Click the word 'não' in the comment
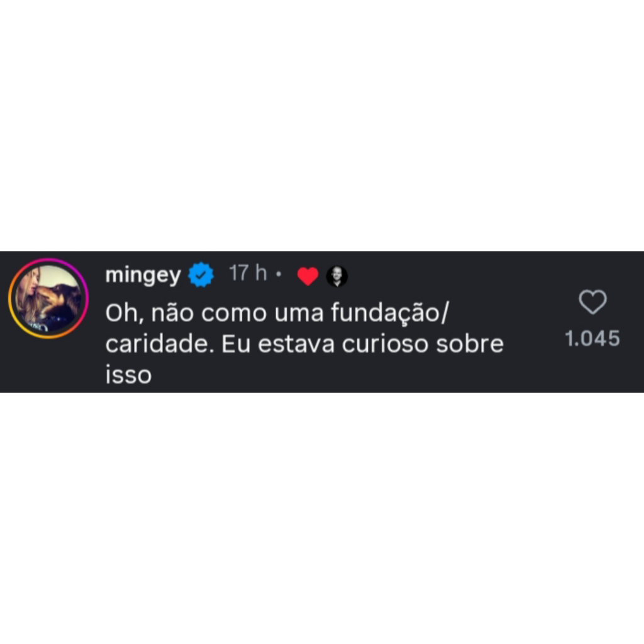 (x=172, y=313)
